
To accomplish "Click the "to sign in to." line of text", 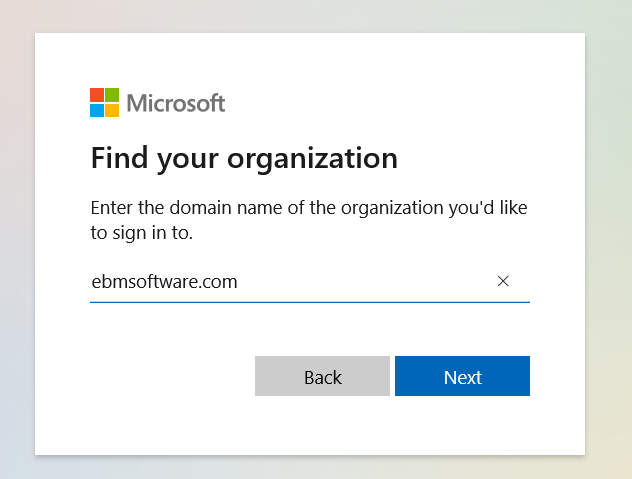I will click(x=141, y=233).
